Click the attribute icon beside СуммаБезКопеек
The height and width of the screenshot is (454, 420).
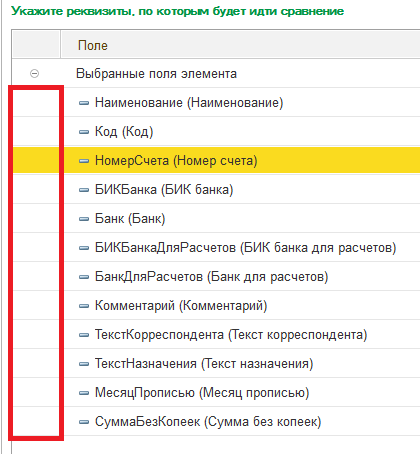84,422
